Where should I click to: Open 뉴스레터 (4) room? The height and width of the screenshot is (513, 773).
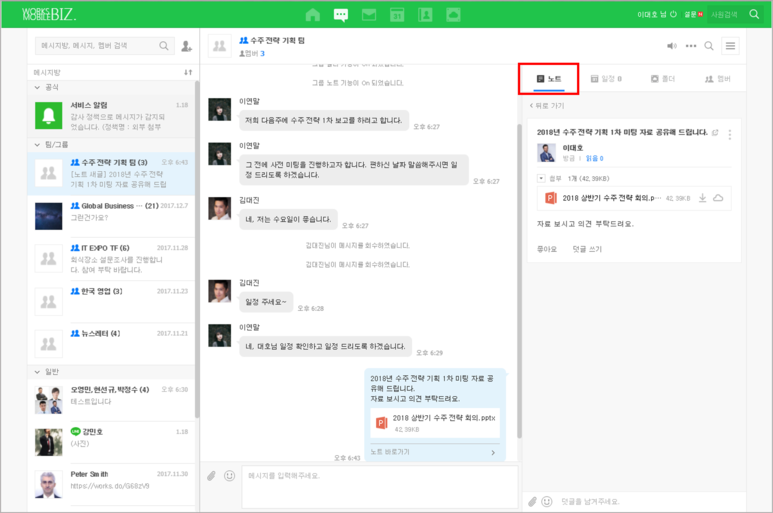tap(111, 343)
